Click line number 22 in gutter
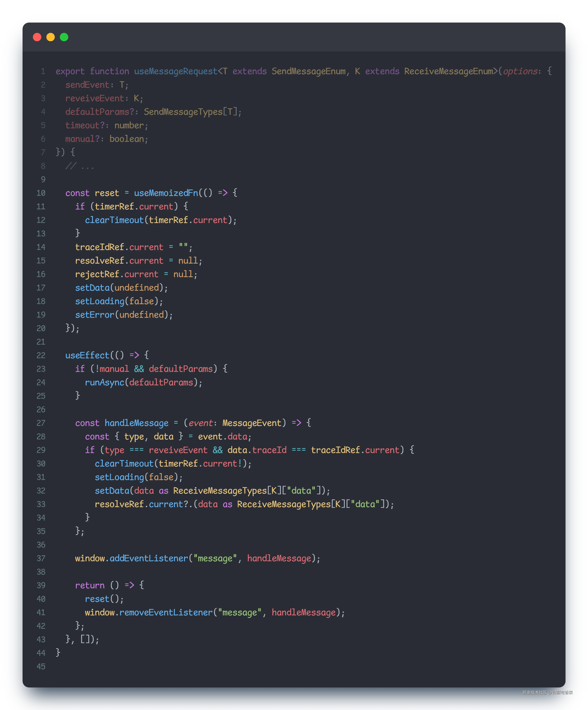The width and height of the screenshot is (588, 710). coord(41,355)
